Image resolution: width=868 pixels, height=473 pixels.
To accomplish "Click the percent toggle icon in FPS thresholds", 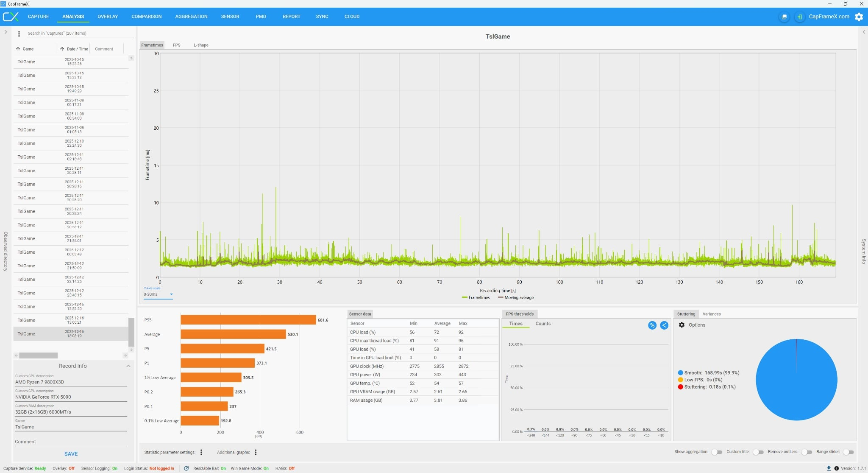I will (x=652, y=325).
